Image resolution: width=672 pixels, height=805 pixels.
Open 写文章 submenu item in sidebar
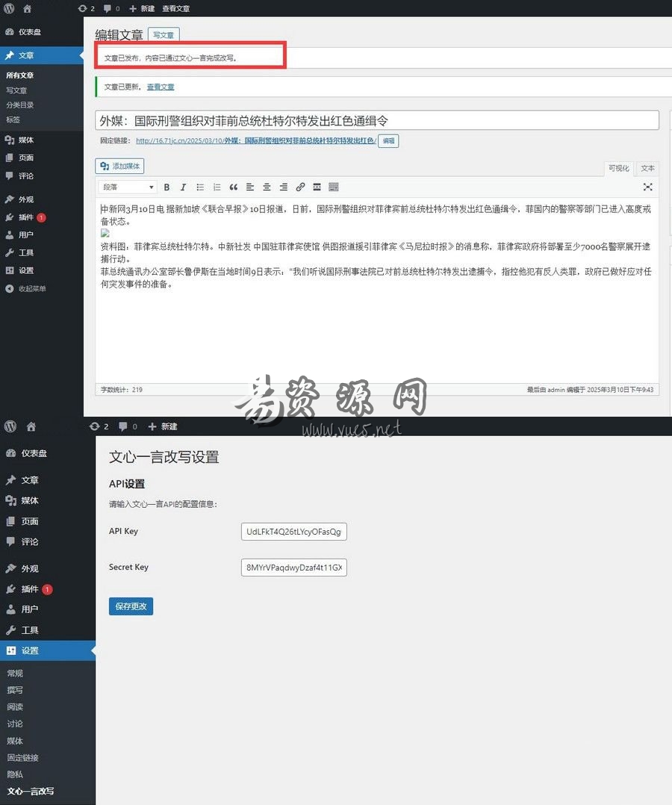(x=16, y=90)
